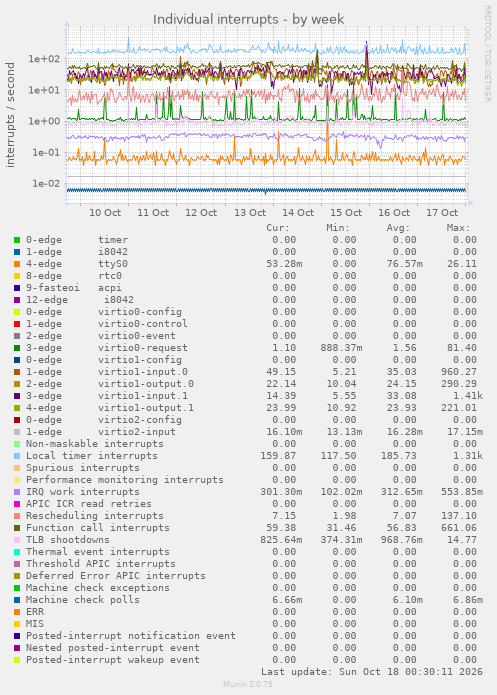Click the virtio0-request green legend swatch
The height and width of the screenshot is (695, 497).
point(17,348)
